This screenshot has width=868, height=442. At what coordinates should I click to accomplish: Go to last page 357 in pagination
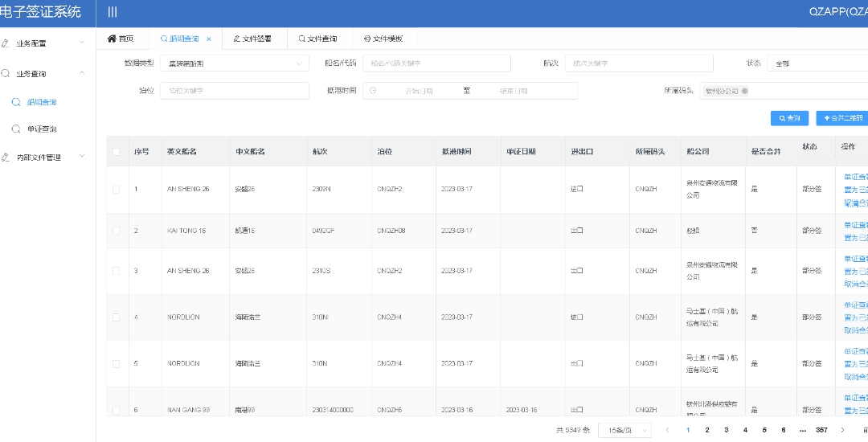point(821,430)
